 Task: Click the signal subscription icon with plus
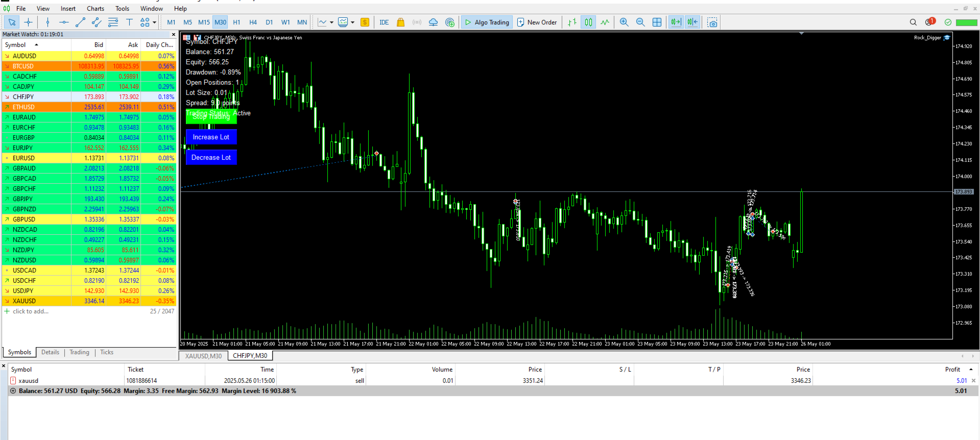[449, 22]
